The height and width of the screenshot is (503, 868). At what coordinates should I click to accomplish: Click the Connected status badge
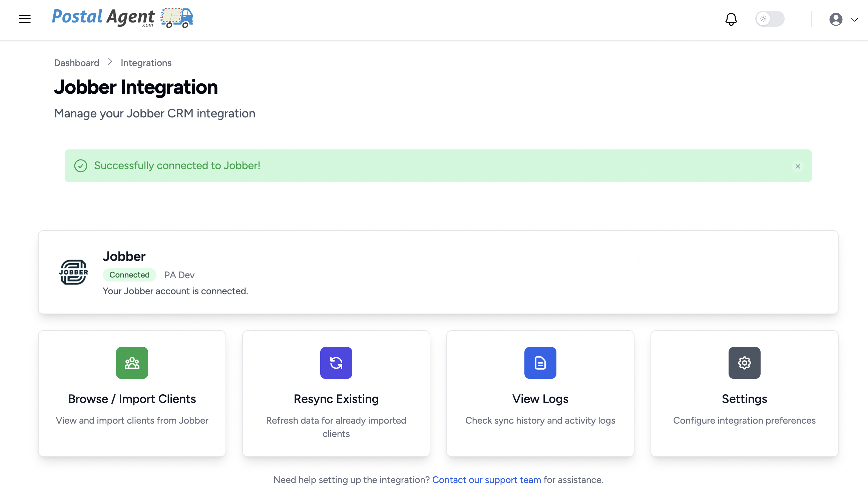pos(129,275)
